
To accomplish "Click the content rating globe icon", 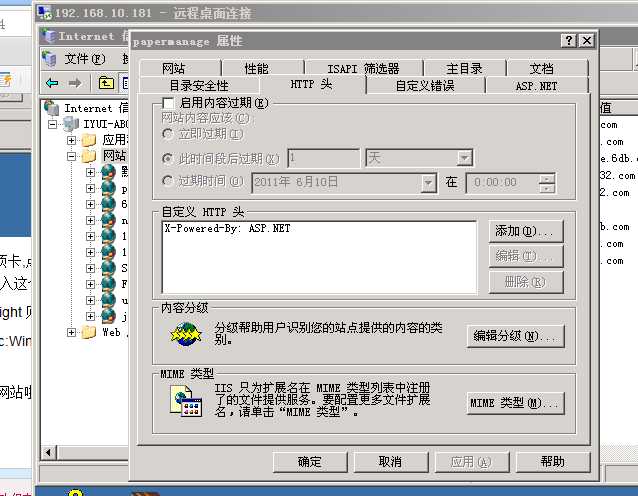I will 186,334.
